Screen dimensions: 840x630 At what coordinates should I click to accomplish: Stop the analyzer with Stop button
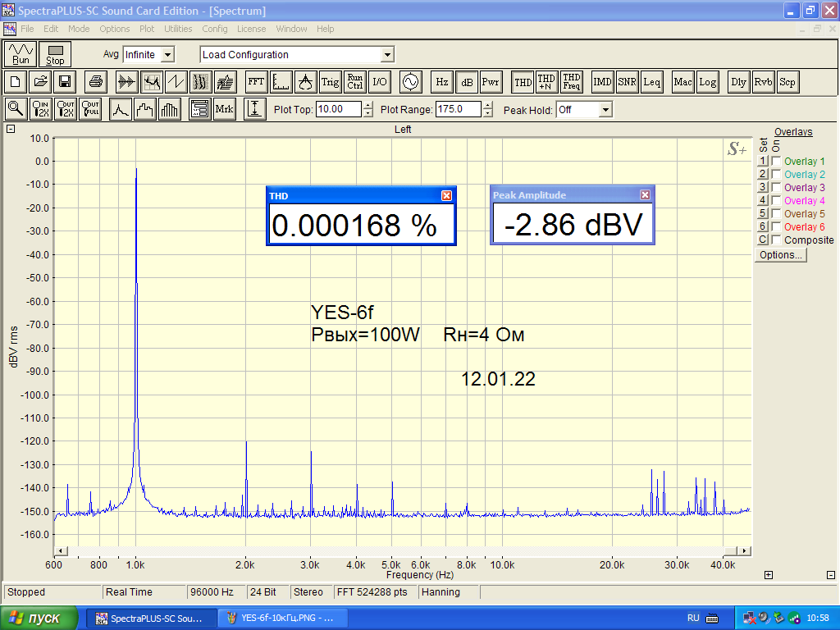pyautogui.click(x=55, y=54)
